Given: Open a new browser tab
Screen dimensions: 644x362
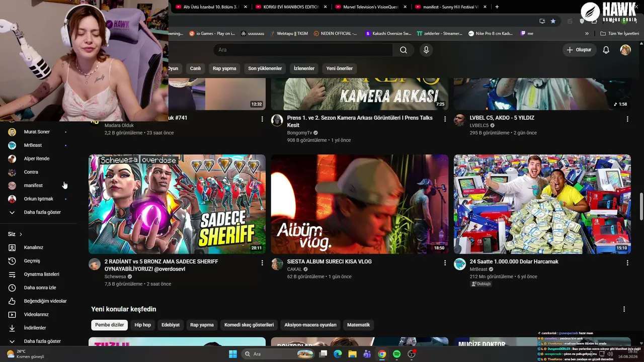Looking at the screenshot, I should (497, 7).
